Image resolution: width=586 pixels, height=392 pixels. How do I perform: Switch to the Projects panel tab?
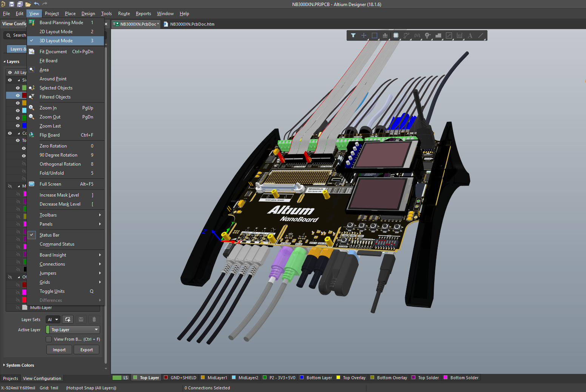(11, 378)
